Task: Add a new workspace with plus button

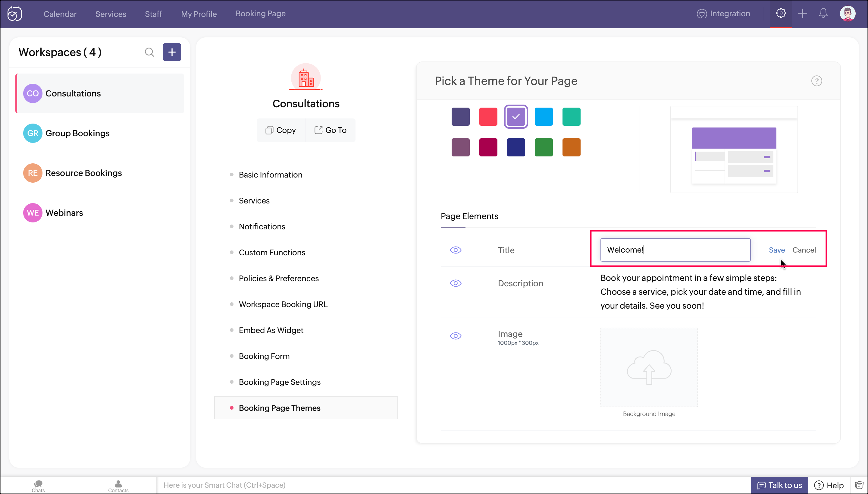Action: click(x=172, y=52)
